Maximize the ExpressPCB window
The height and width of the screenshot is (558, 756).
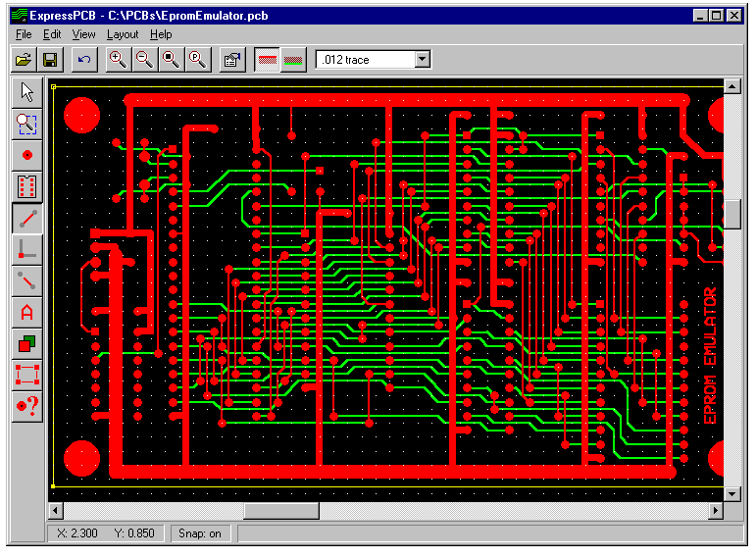717,16
